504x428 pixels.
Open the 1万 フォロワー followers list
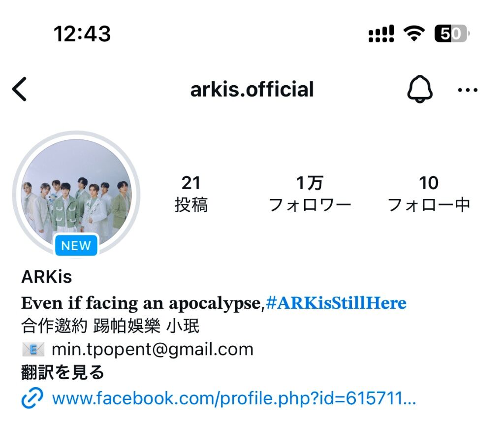click(310, 194)
